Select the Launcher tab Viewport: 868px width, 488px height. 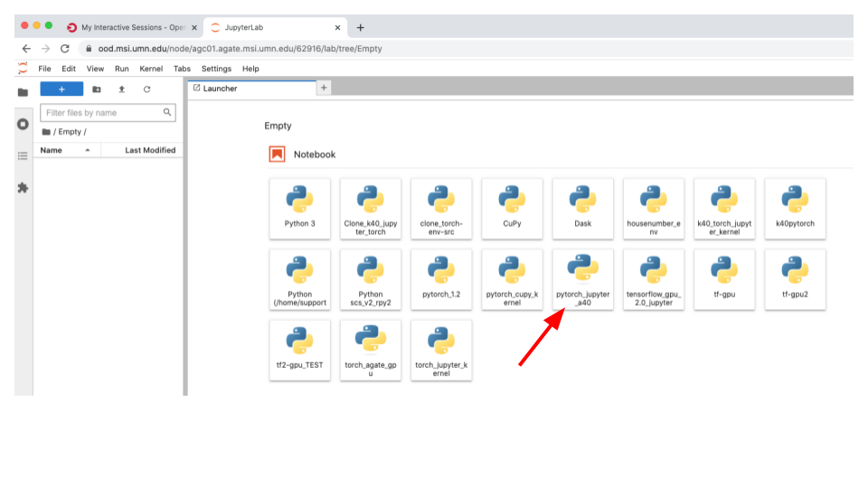(252, 89)
